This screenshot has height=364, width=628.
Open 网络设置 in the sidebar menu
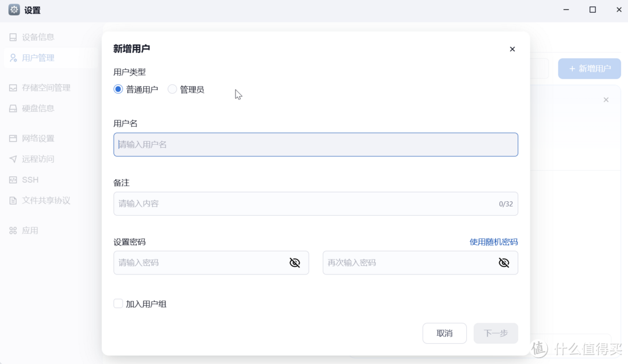tap(38, 138)
